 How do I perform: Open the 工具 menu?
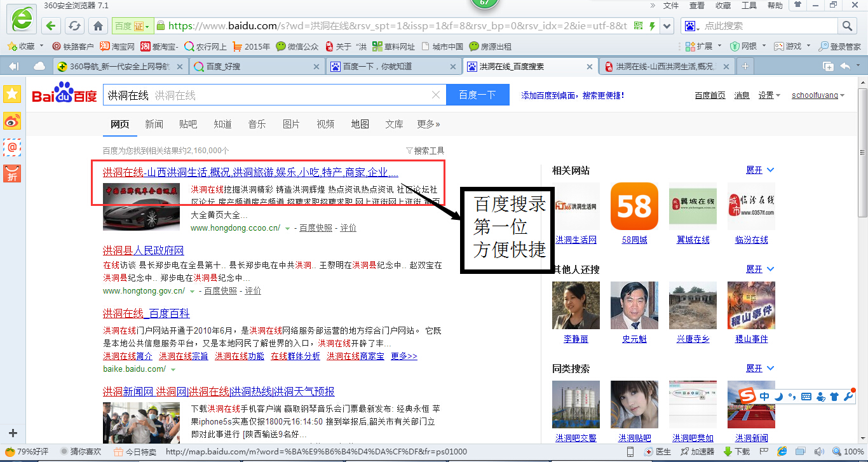tap(749, 6)
